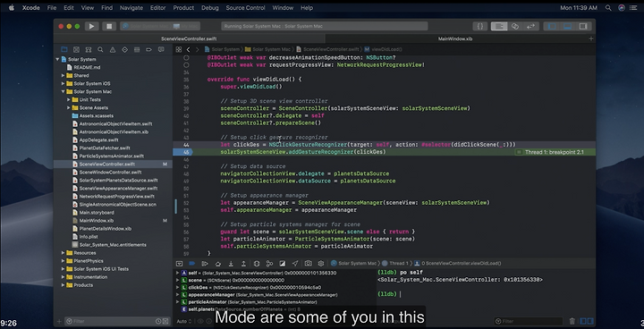Open the Debug navigator icon
The image size is (644, 329).
[x=137, y=49]
